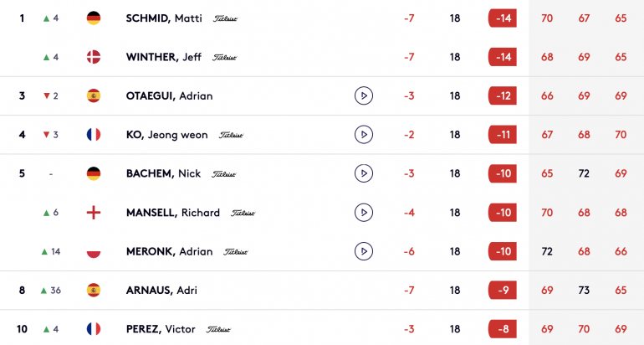Play video highlights for BACHEM, Nick

click(364, 173)
